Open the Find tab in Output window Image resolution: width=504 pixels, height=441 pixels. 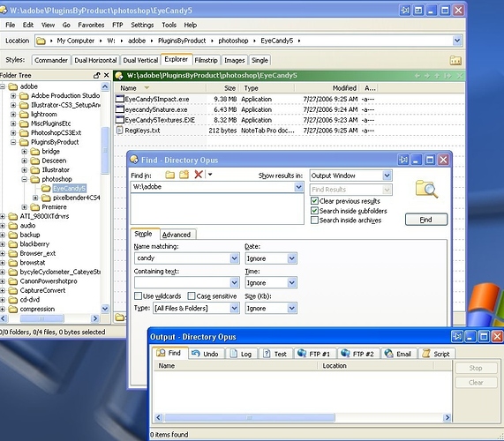click(x=169, y=353)
